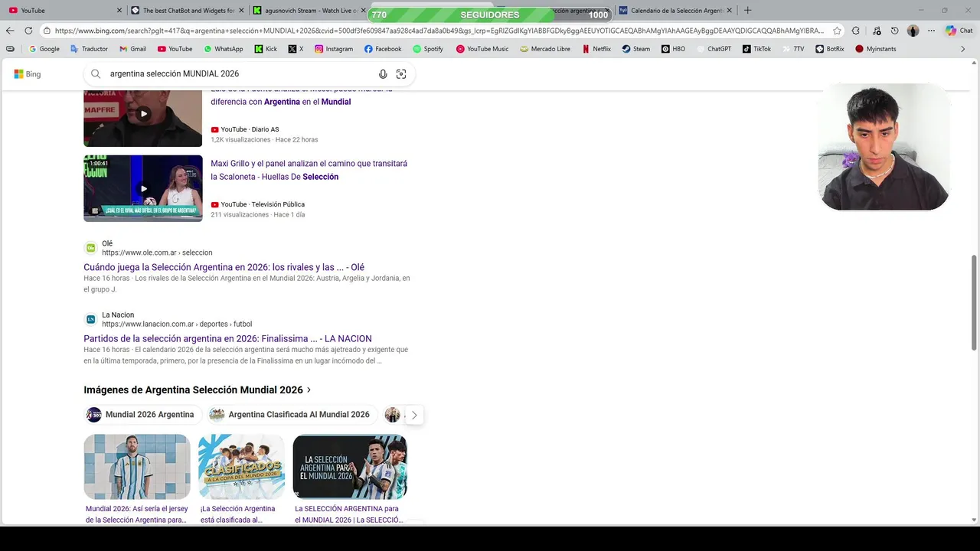Open the browser profile avatar
The width and height of the screenshot is (980, 551).
[x=913, y=31]
